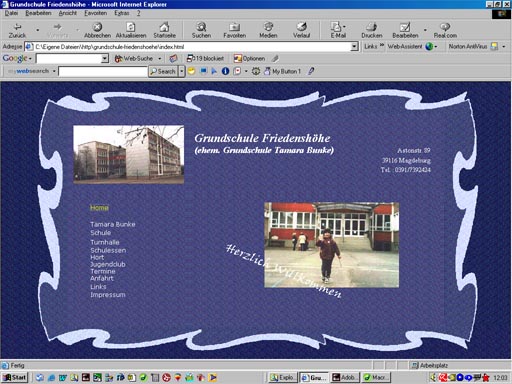Expand the Zurück history dropdown arrow
The width and height of the screenshot is (512, 384).
point(38,30)
